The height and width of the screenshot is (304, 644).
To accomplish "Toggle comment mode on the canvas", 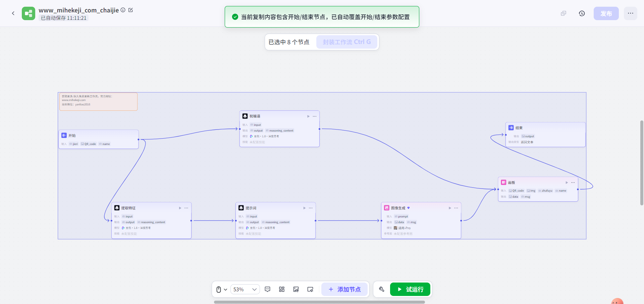I will [267, 289].
